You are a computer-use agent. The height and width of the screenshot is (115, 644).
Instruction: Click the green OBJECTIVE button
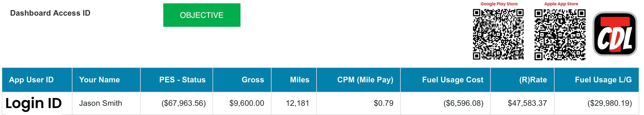[x=202, y=15]
